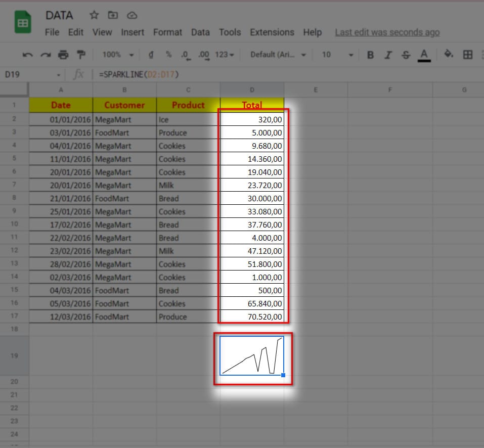Format selection as currency

(x=150, y=55)
